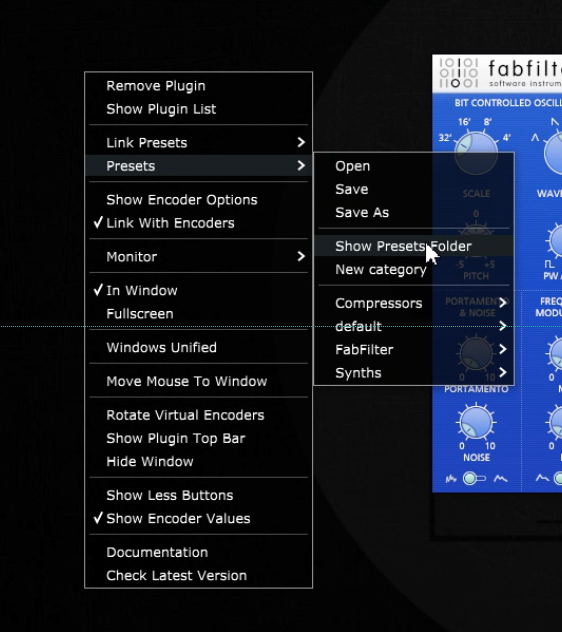This screenshot has height=632, width=562.
Task: Click Hide Window entry
Action: click(198, 462)
